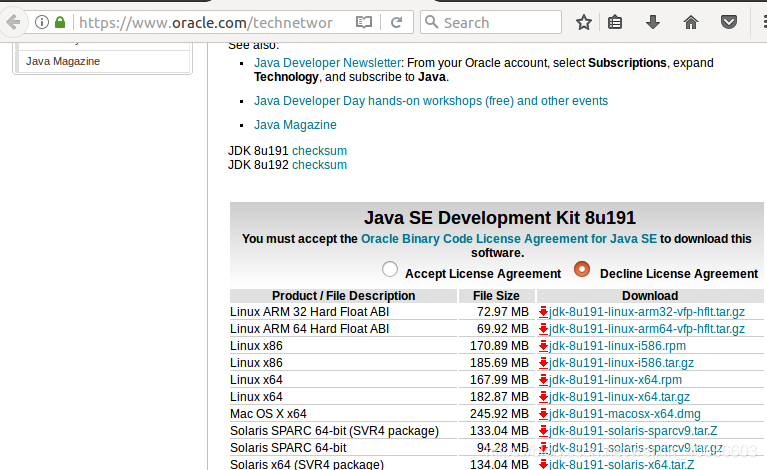The image size is (767, 470).
Task: Download jdk-8u191-linux-x64.tar.gz
Action: (619, 397)
